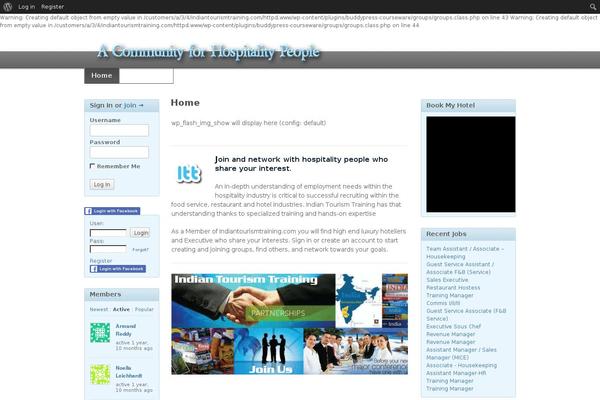This screenshot has height=400, width=600.
Task: Open the Home navigation tab
Action: tap(101, 75)
